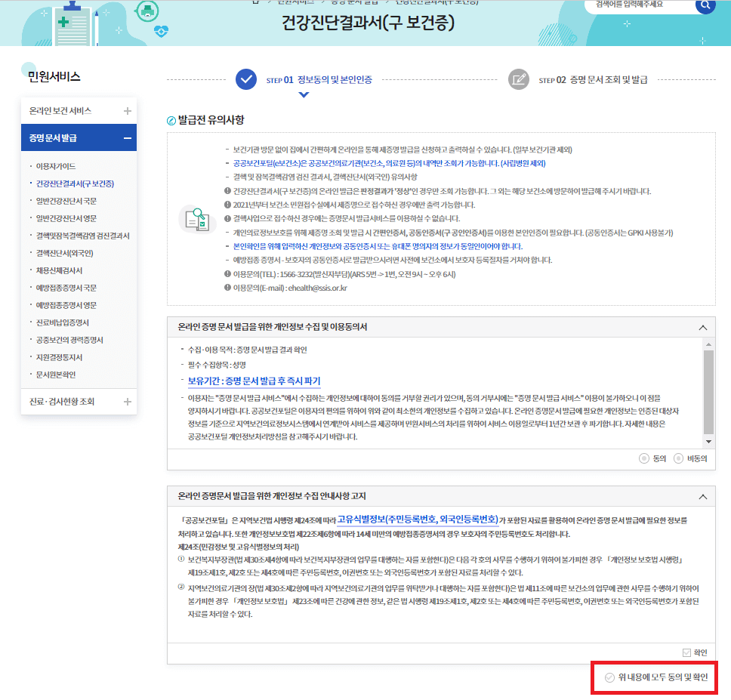Click the green printer icon in the header
The image size is (731, 700).
point(148,11)
